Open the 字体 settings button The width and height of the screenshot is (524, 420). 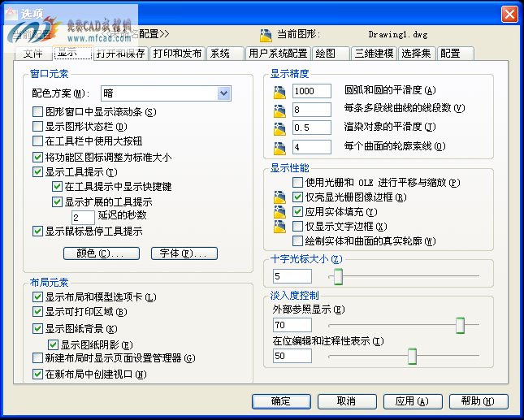coord(184,253)
